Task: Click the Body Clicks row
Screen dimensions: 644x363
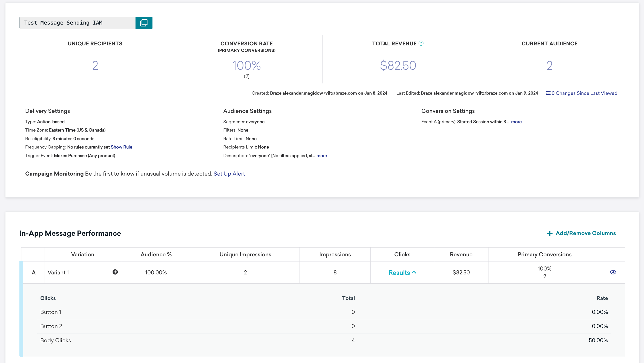Action: (56, 340)
